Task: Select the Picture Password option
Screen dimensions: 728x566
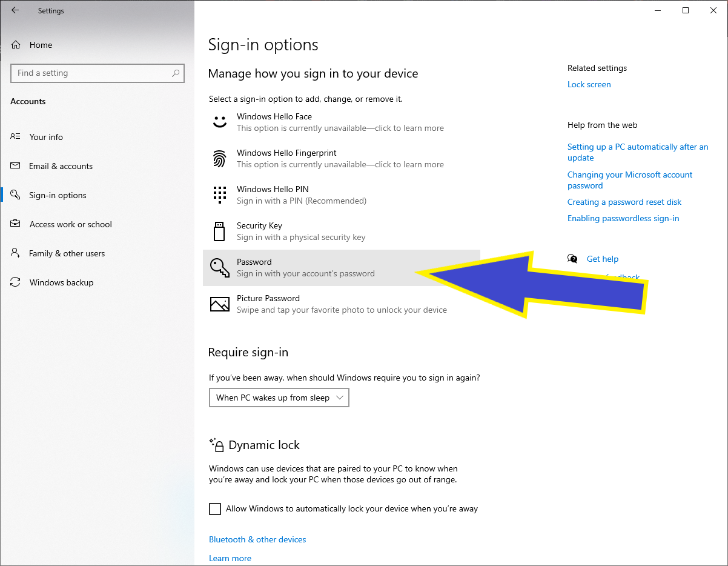Action: [x=342, y=304]
